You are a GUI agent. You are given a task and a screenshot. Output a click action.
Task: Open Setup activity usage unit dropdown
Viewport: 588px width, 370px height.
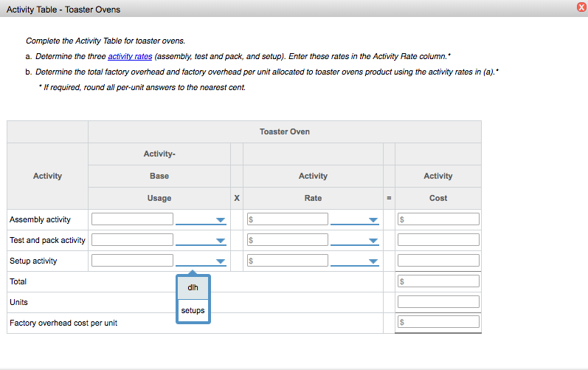(x=201, y=261)
